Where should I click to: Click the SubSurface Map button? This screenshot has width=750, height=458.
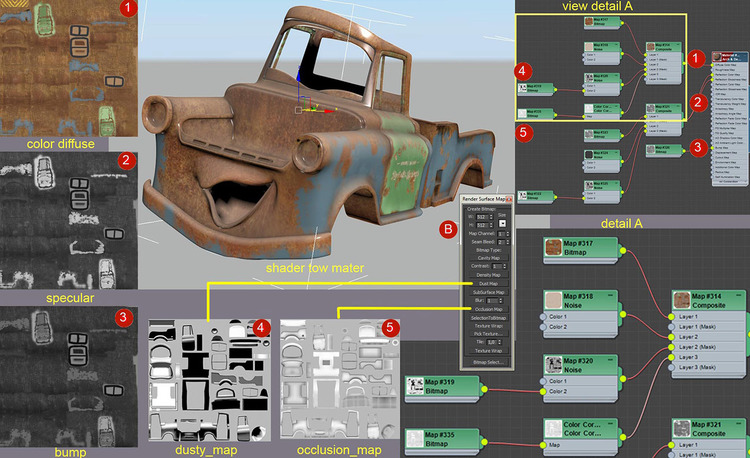coord(489,292)
